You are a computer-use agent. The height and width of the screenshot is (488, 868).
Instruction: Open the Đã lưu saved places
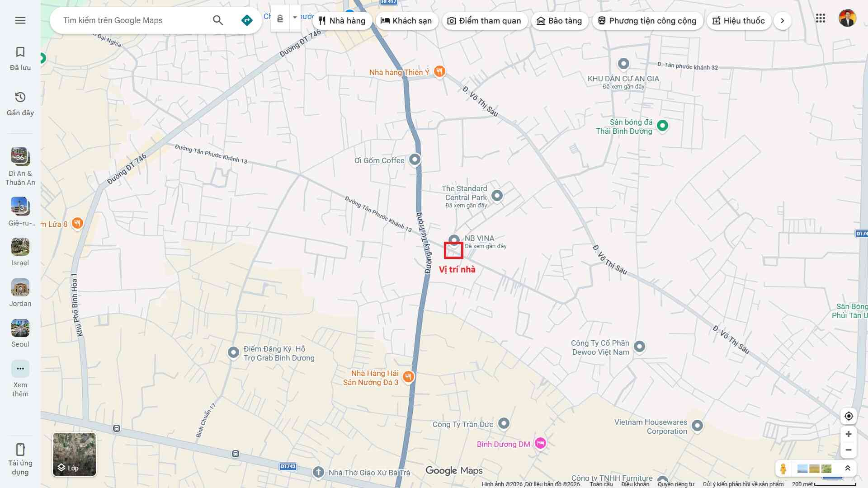point(20,59)
